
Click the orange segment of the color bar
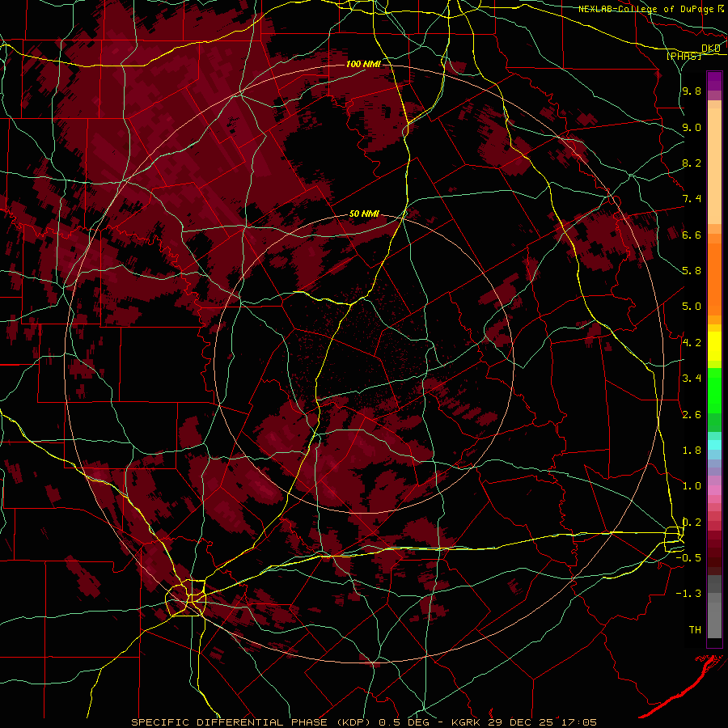coord(714,280)
